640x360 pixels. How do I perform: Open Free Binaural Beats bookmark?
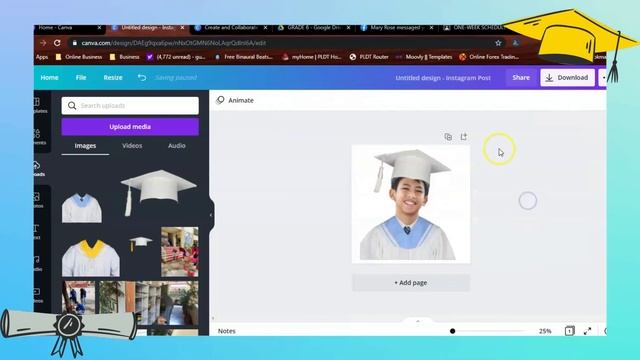[x=243, y=57]
